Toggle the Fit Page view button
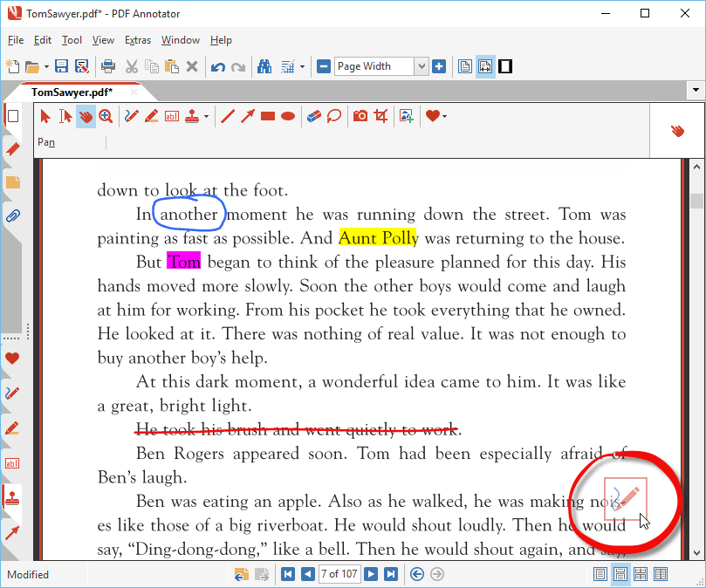 click(x=465, y=66)
